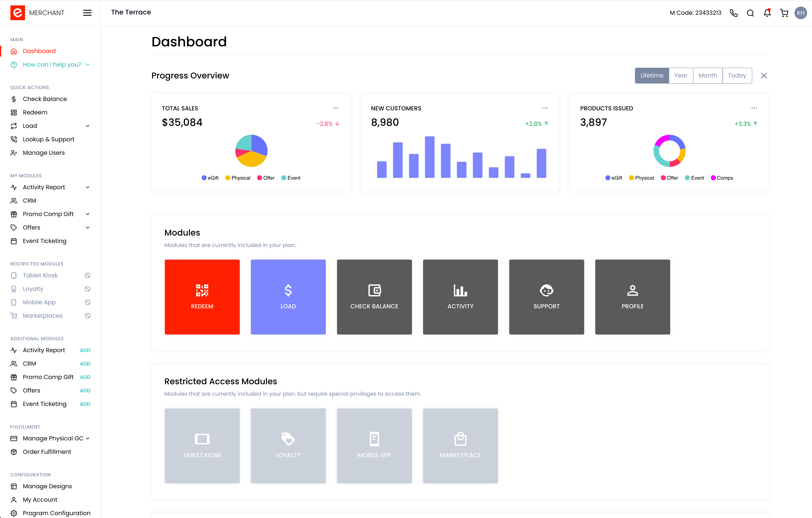Click the Check Balance dollar icon in sidebar
Image resolution: width=812 pixels, height=518 pixels.
click(x=14, y=99)
